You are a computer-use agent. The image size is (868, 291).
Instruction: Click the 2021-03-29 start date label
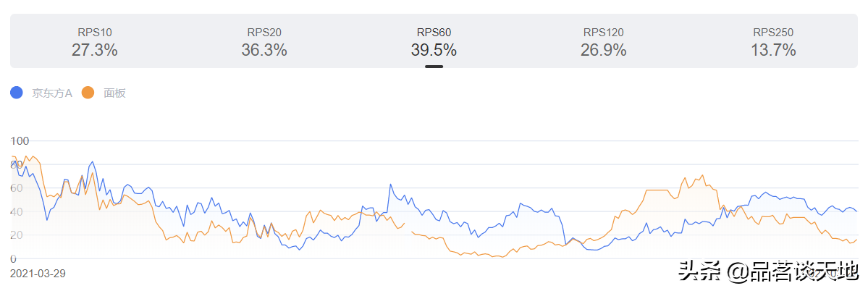pyautogui.click(x=38, y=274)
